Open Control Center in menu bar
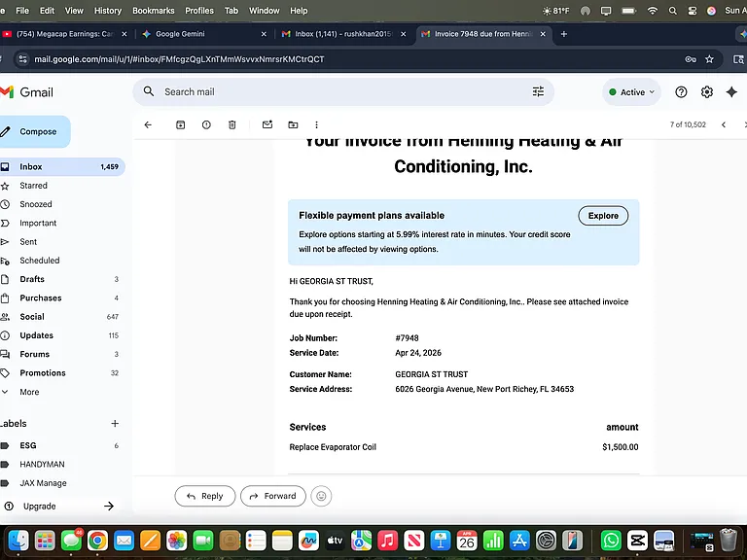747x560 pixels. coord(693,11)
